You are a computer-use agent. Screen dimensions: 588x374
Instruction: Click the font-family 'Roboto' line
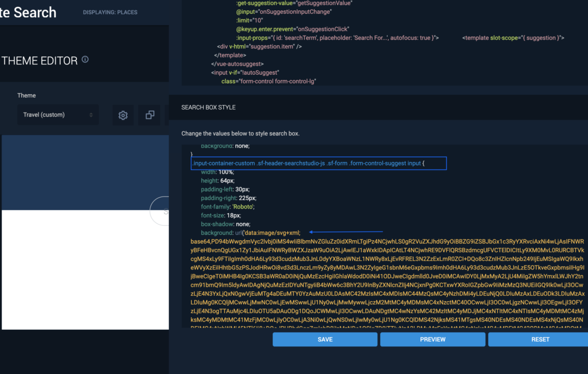pos(227,207)
